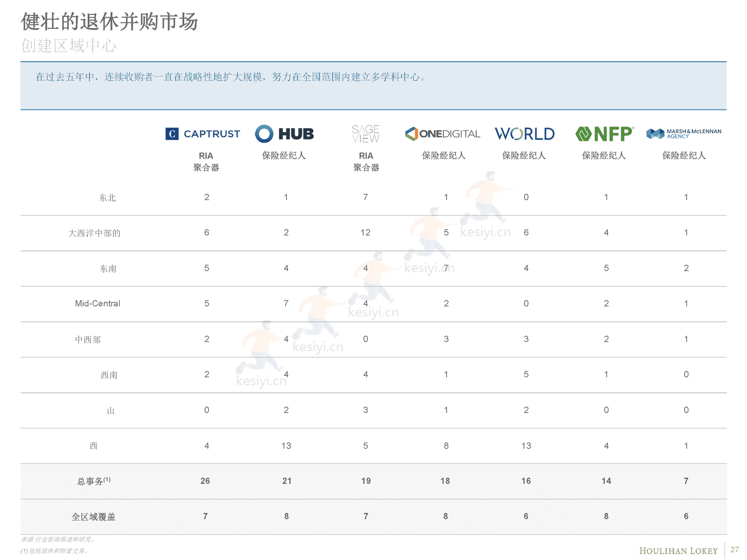Select the Mid-Central row label
Viewport: 747px width, 560px height.
point(98,303)
